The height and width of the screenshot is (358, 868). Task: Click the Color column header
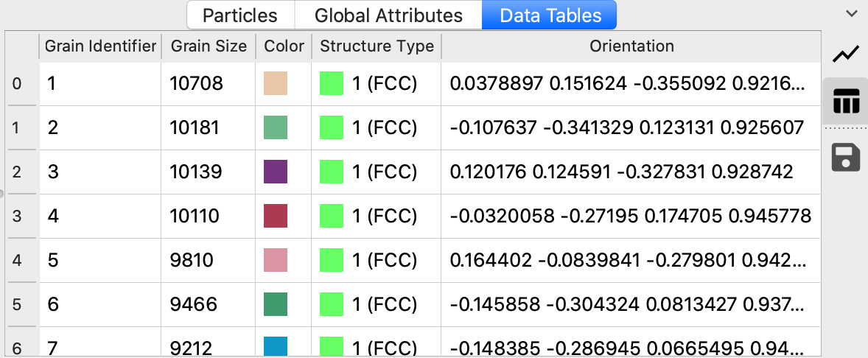point(284,46)
